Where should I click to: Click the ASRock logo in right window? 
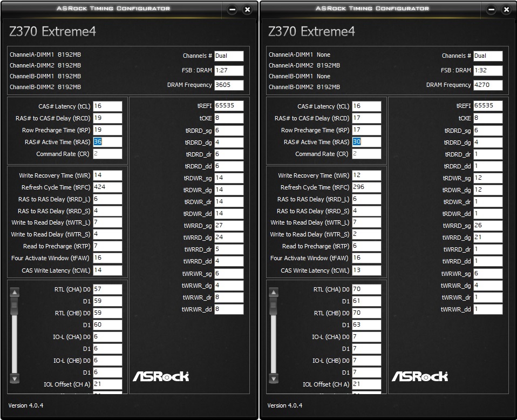pos(420,376)
